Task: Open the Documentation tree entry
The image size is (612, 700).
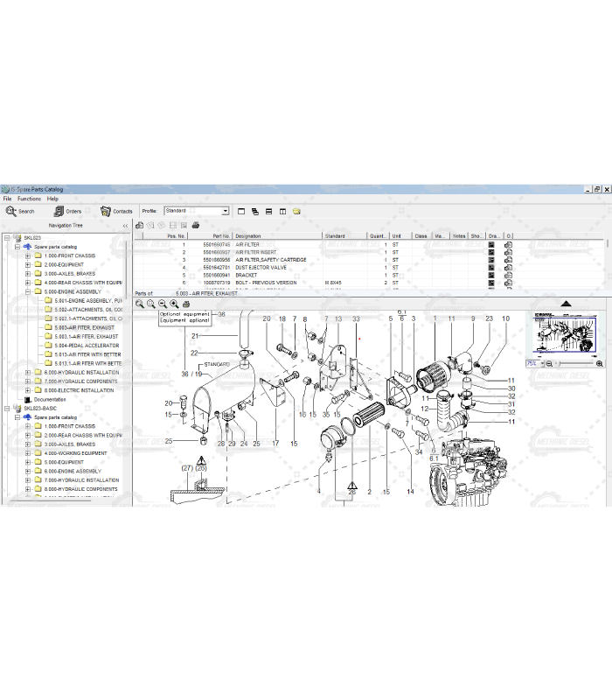Action: click(50, 399)
